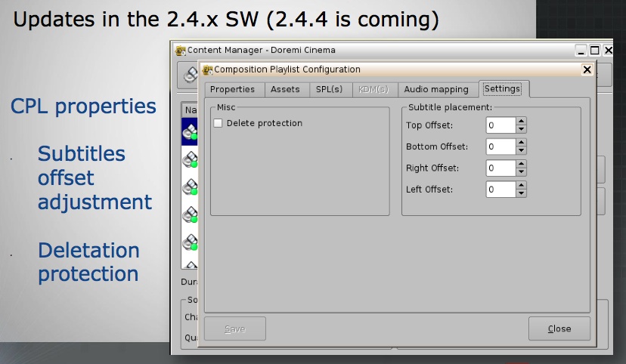Viewport: 626px width, 364px height.
Task: Click the Na column header in Content Manager
Action: pyautogui.click(x=190, y=110)
